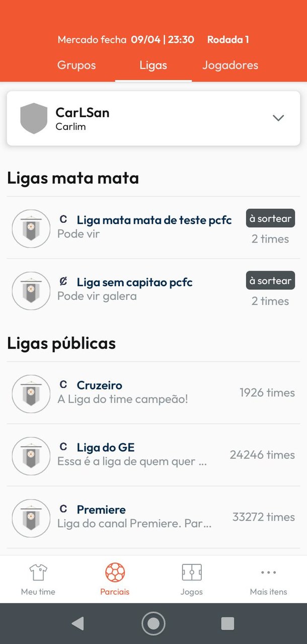The height and width of the screenshot is (644, 307).
Task: Tap à sortear badge on Liga sem capitao
Action: point(270,281)
